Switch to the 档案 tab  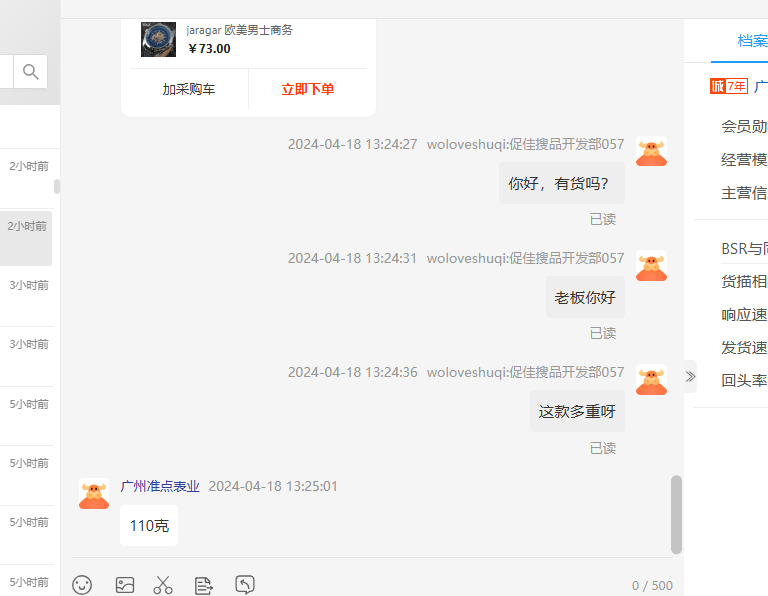752,41
